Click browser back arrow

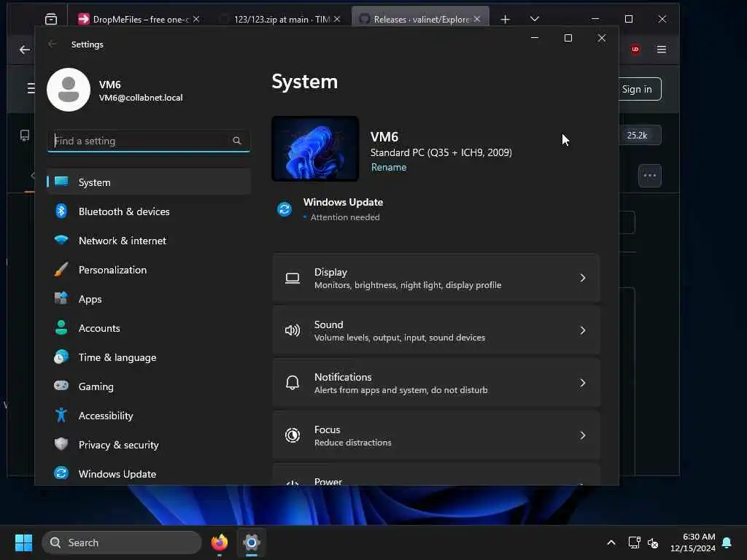pyautogui.click(x=25, y=50)
